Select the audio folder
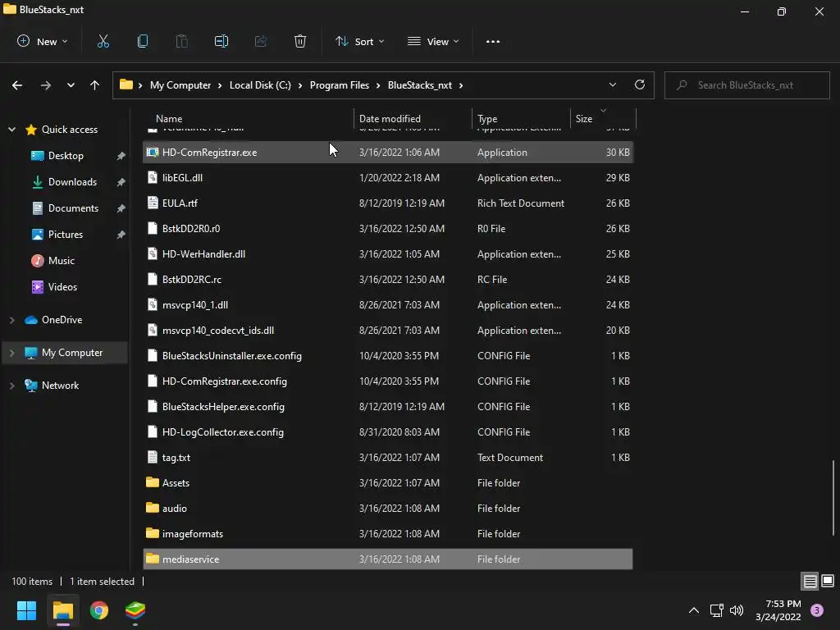The width and height of the screenshot is (840, 630). coord(388,508)
